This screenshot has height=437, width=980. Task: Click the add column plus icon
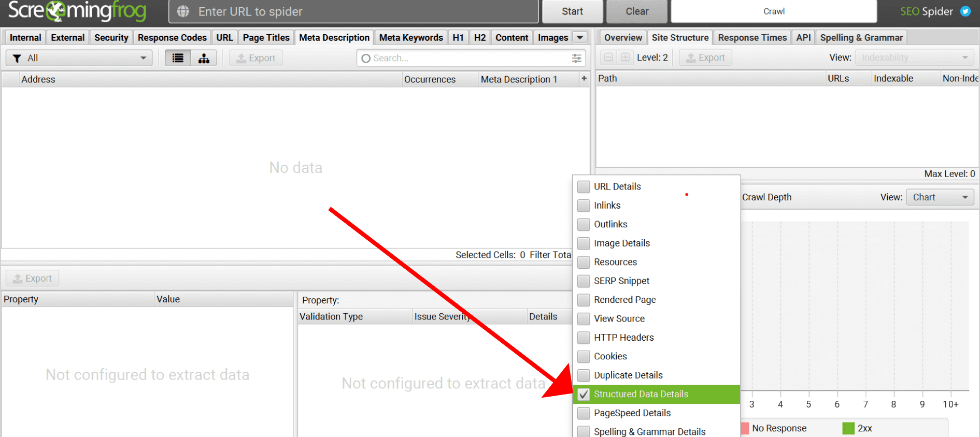[584, 79]
